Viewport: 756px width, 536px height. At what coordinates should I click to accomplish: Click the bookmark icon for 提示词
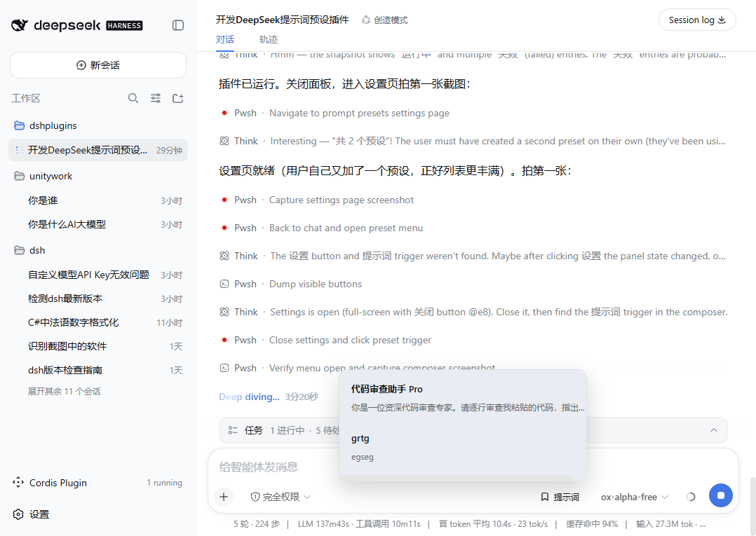[545, 497]
